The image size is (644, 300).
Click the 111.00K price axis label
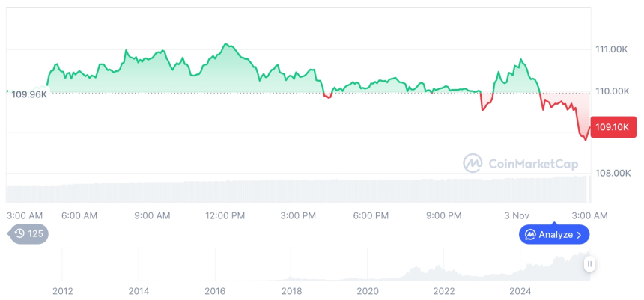tap(611, 49)
